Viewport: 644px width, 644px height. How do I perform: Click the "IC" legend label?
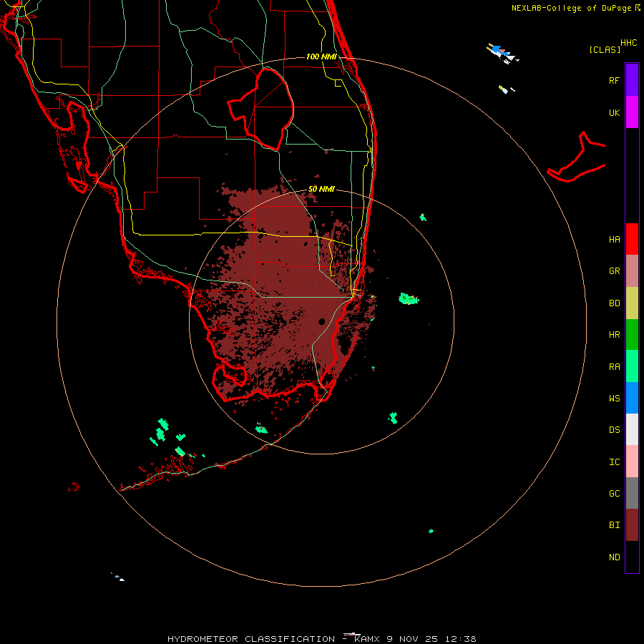pos(614,462)
